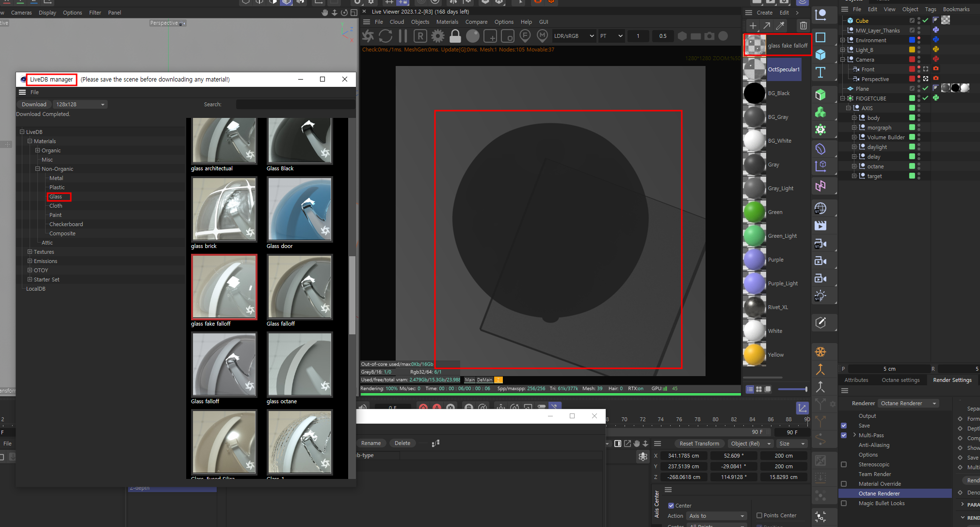Toggle the lock resolution padlock icon
The width and height of the screenshot is (980, 527).
[455, 36]
